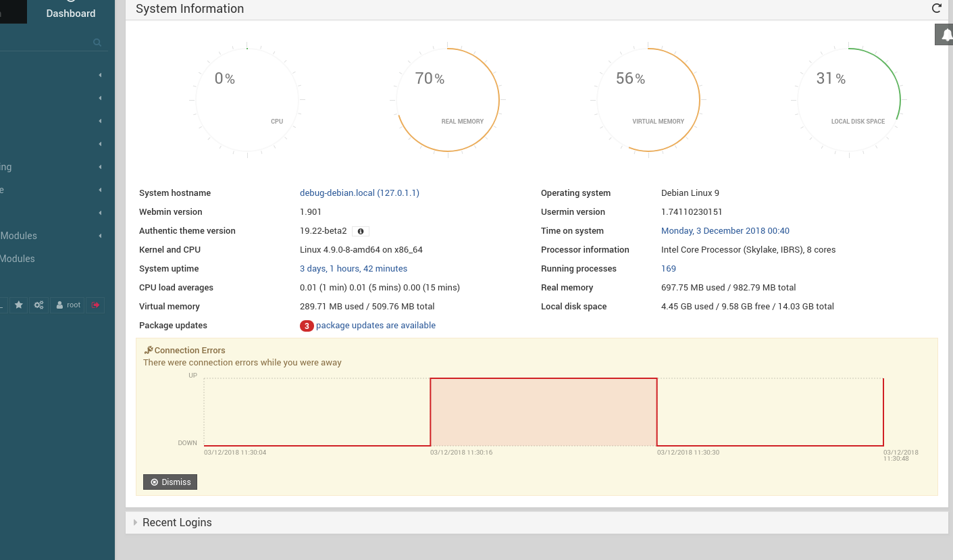Select the "289.71 MB used" virtual memory text
Screen dimensions: 953x560
(x=331, y=307)
